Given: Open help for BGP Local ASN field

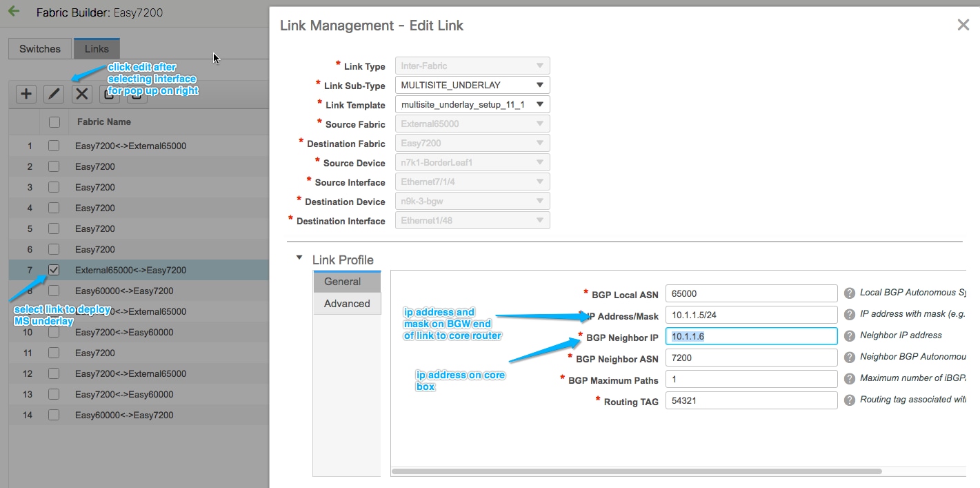Looking at the screenshot, I should (849, 293).
